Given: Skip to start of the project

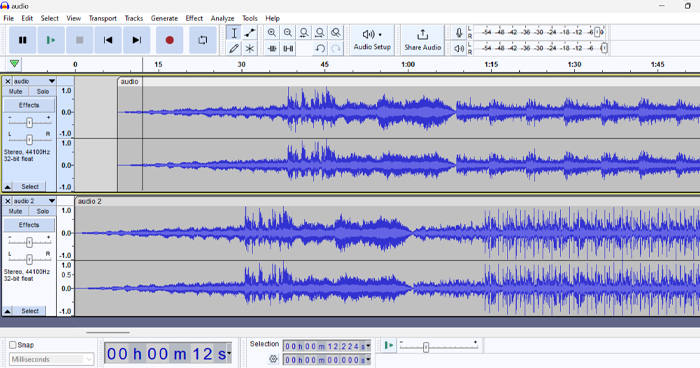Looking at the screenshot, I should 108,40.
